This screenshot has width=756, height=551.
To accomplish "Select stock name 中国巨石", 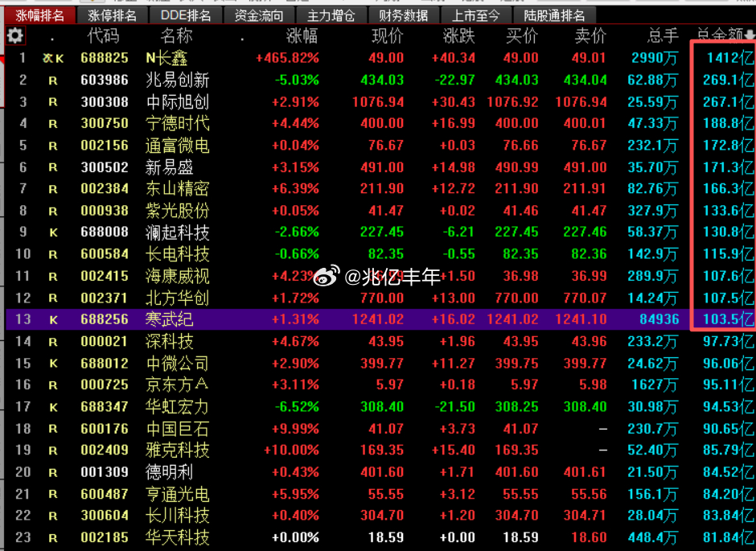I will coord(178,429).
